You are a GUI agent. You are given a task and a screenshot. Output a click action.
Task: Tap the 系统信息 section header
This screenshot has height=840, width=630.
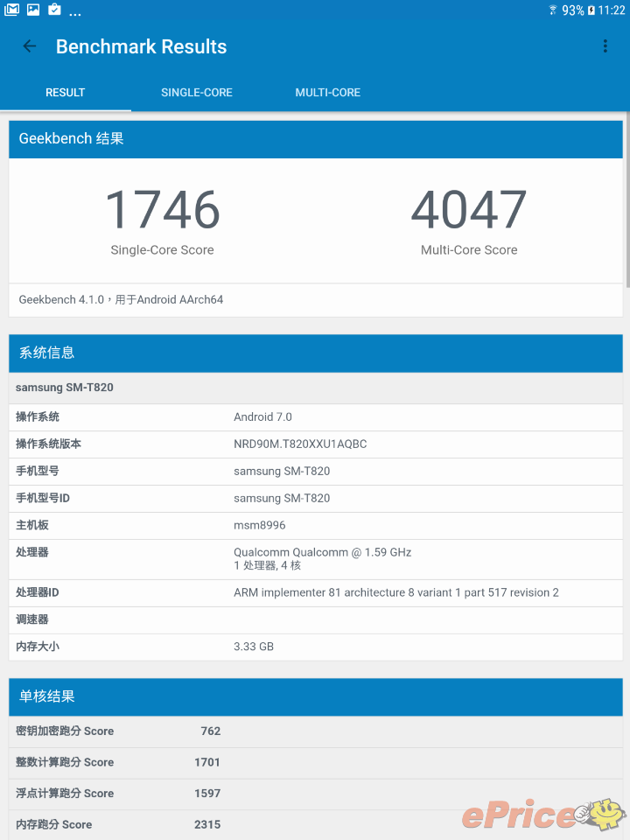pyautogui.click(x=316, y=353)
